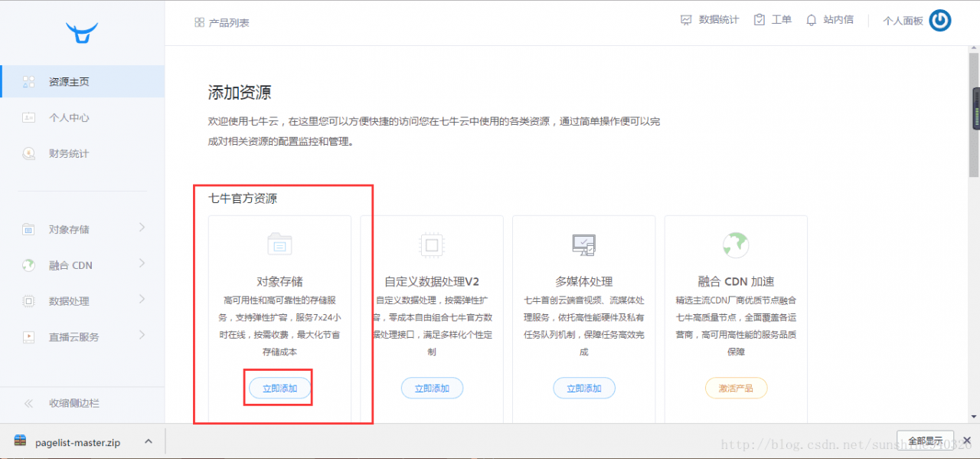
Task: Click the 多媒体处理 monitor icon
Action: tap(583, 244)
